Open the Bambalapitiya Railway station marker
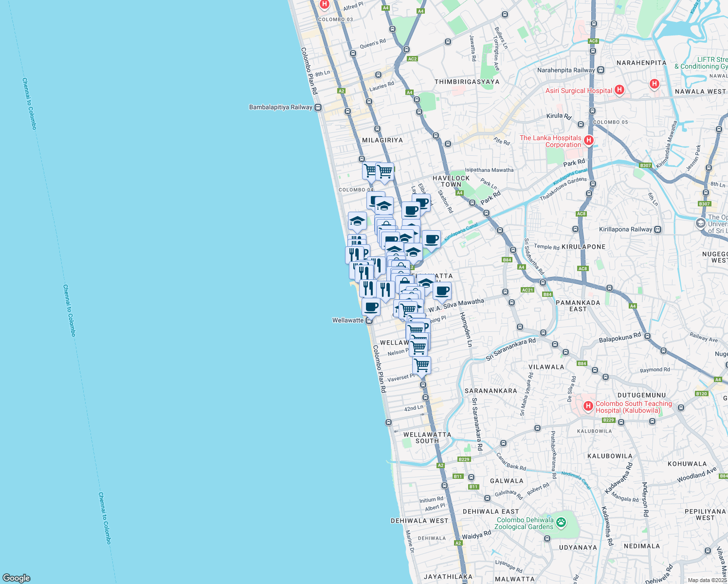728x584 pixels. (317, 108)
